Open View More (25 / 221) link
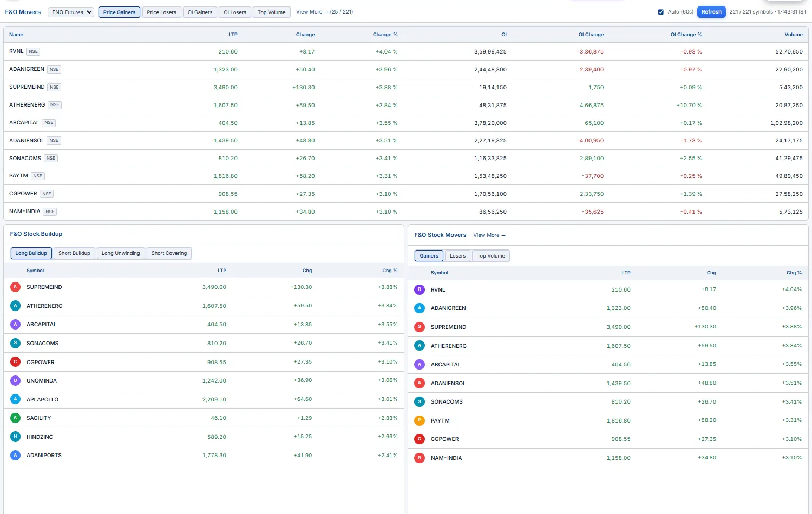Screen dimensions: 812x514 324,12
